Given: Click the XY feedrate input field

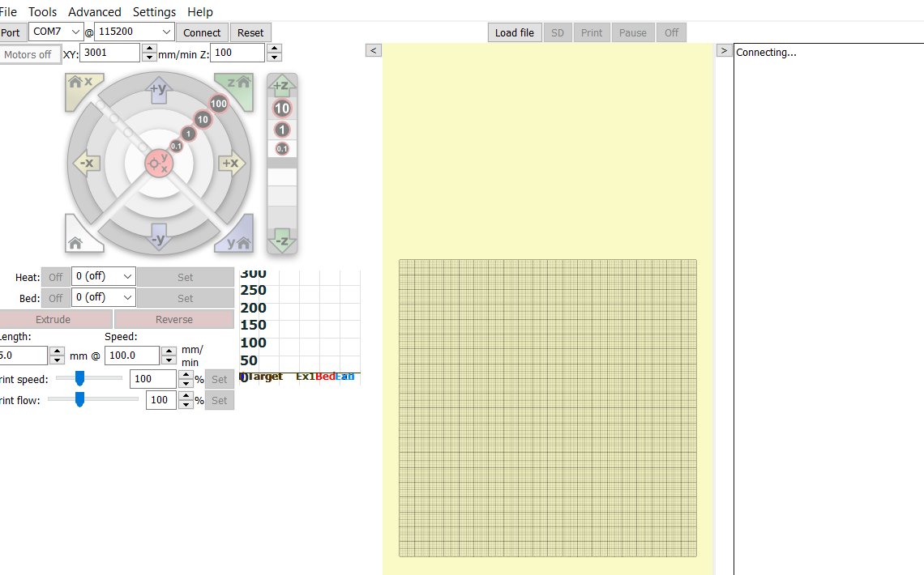Looking at the screenshot, I should (x=109, y=53).
